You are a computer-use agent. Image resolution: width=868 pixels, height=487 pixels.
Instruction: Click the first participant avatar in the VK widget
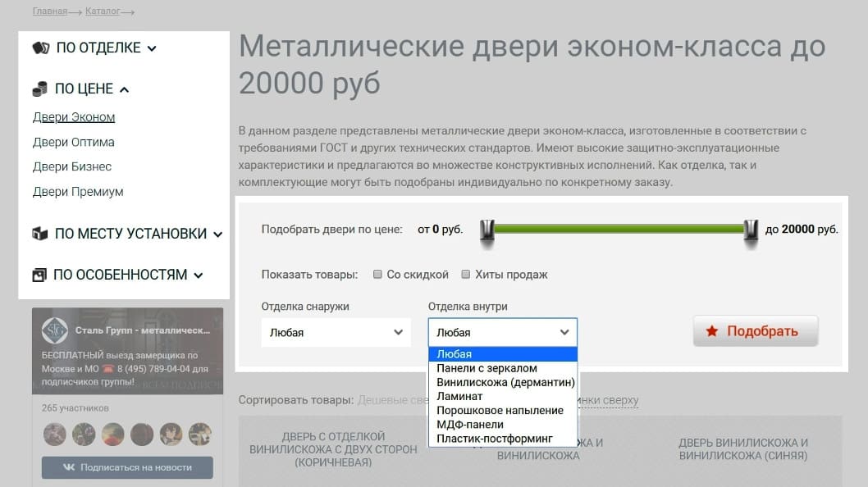(x=54, y=434)
